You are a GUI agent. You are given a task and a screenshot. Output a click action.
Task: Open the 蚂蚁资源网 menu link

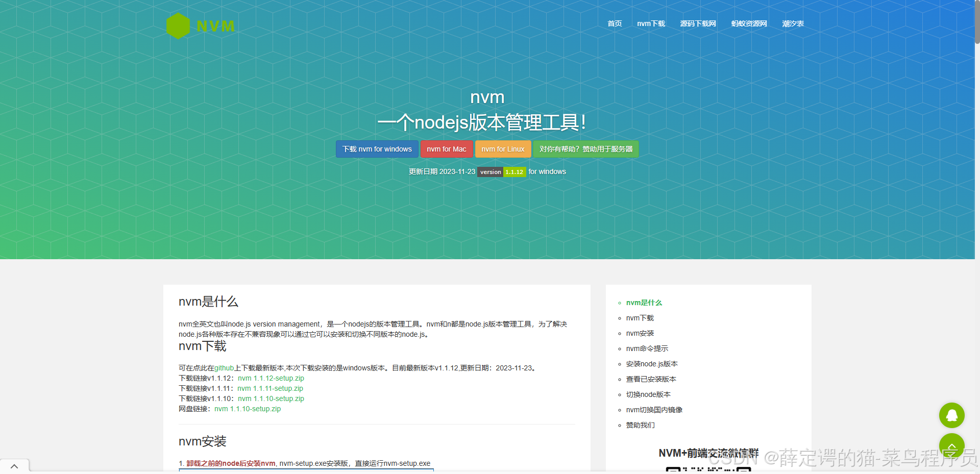(749, 23)
